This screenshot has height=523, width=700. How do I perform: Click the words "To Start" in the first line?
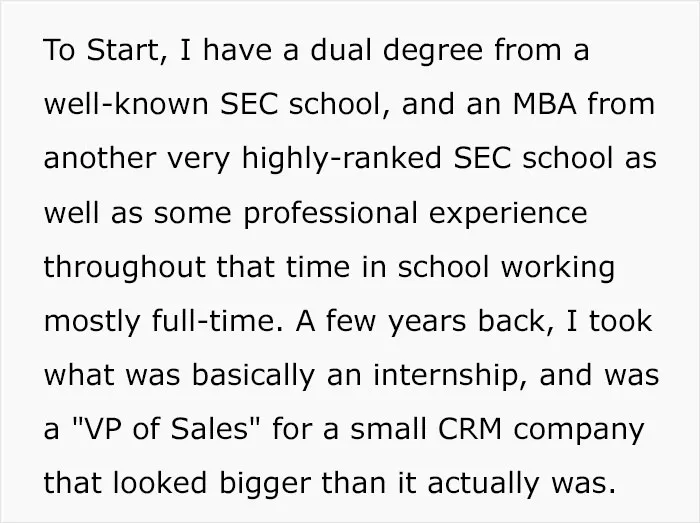pyautogui.click(x=101, y=50)
